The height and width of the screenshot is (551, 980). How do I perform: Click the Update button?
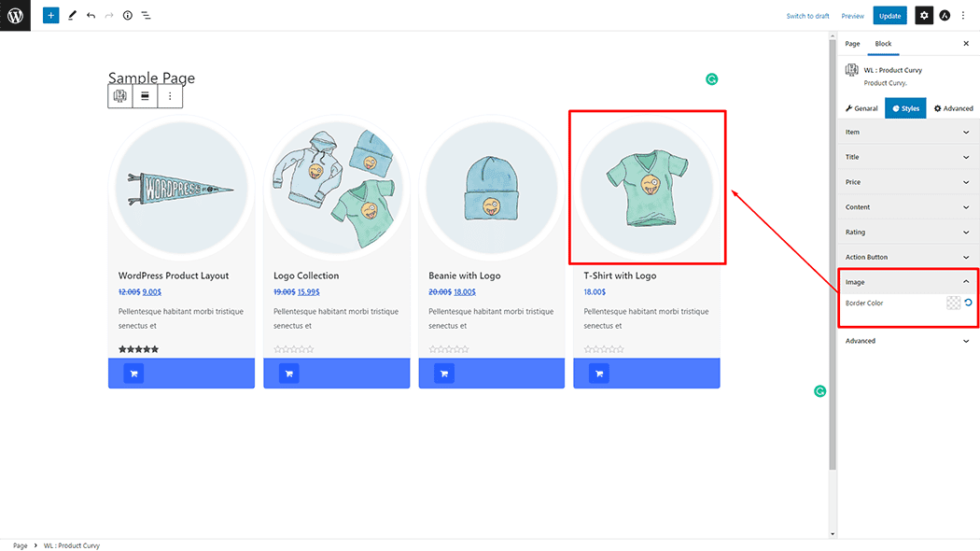889,16
